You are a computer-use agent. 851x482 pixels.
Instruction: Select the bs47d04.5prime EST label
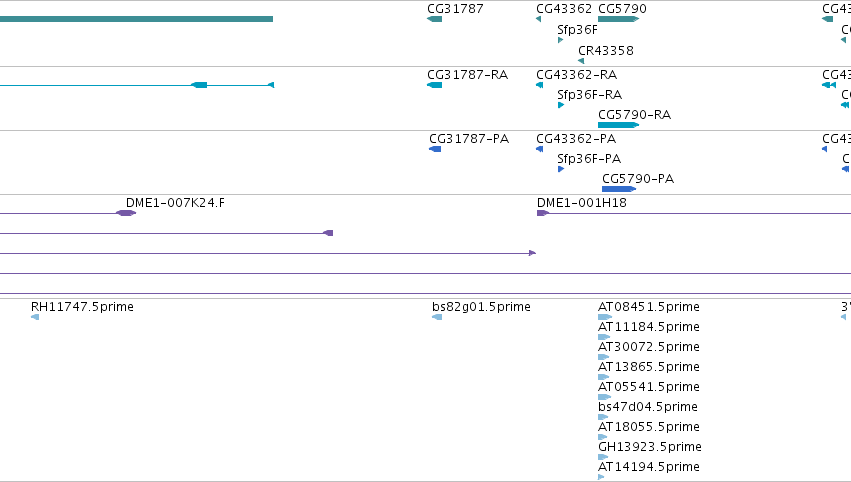pyautogui.click(x=648, y=407)
